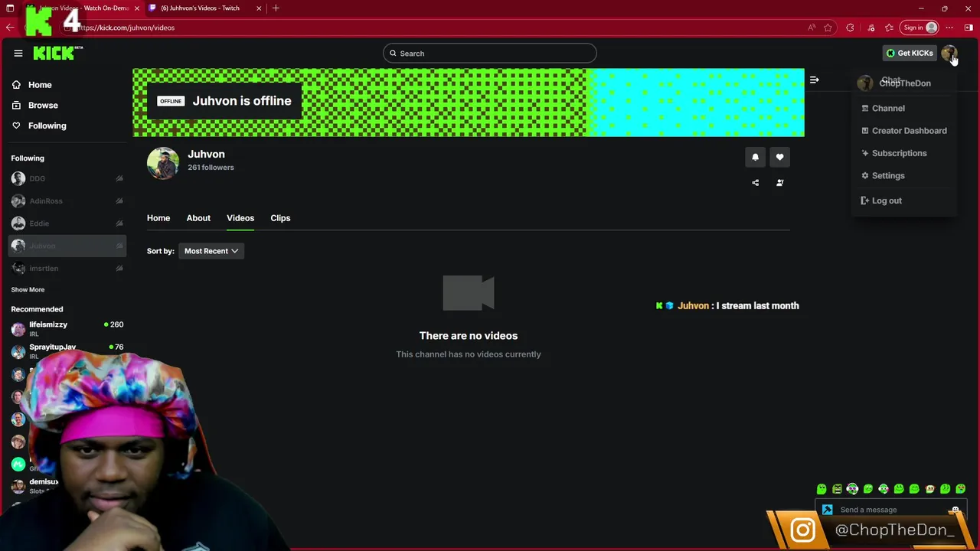Open lifeismizzy recommended channel
The image size is (980, 551).
tap(67, 328)
